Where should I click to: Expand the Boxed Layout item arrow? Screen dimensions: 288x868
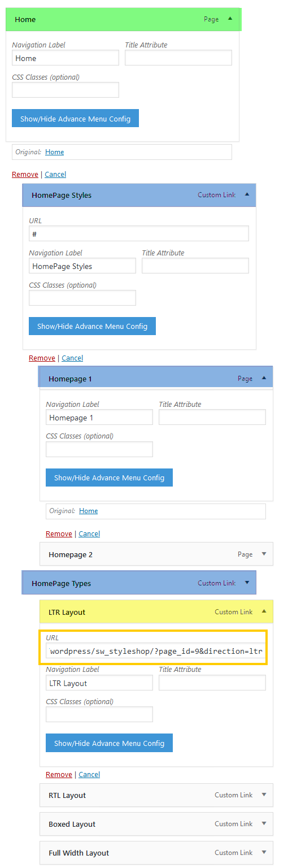[264, 823]
